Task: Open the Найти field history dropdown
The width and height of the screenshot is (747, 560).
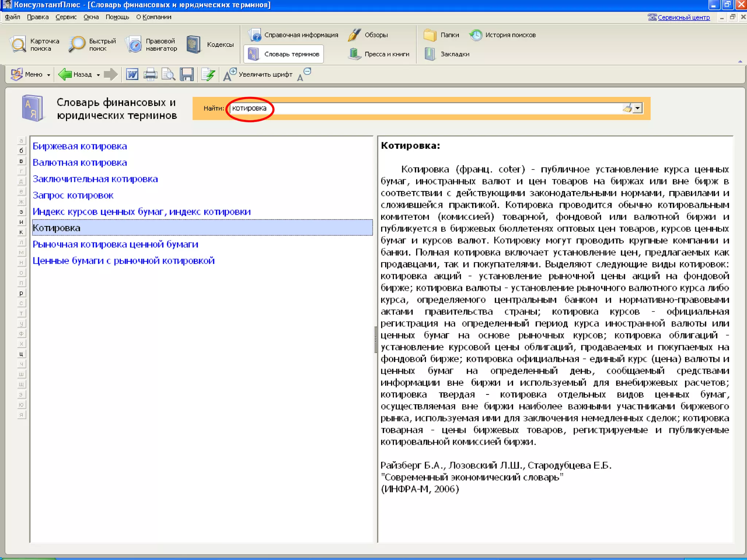Action: [637, 108]
